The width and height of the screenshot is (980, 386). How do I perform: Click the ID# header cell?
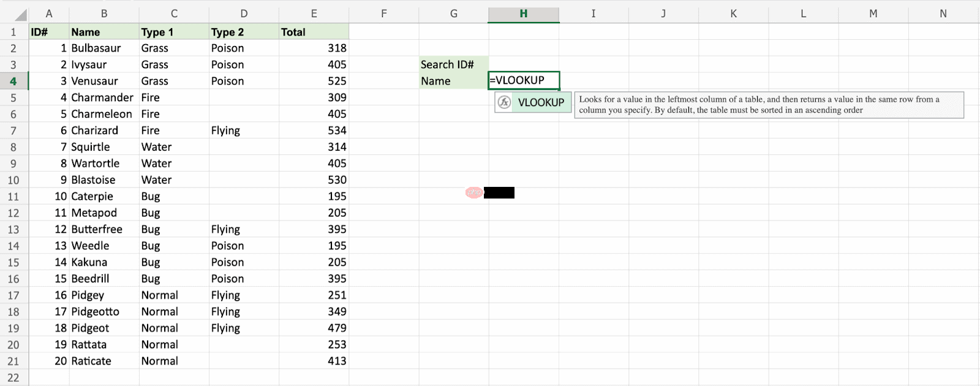(49, 32)
